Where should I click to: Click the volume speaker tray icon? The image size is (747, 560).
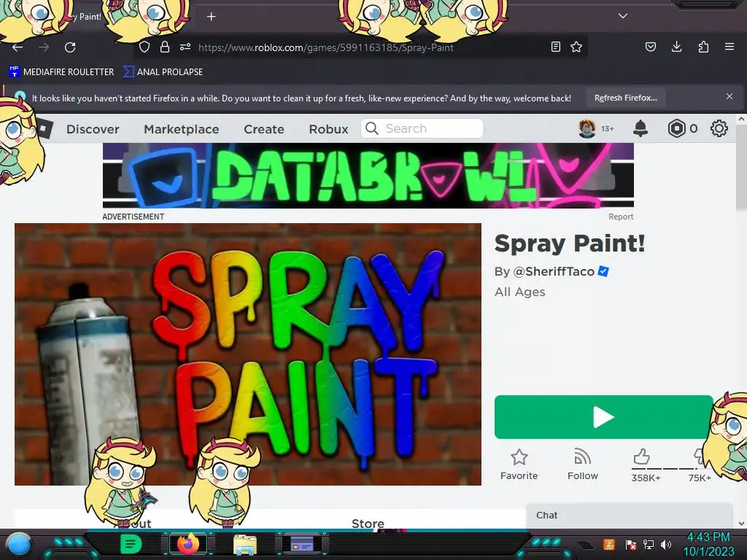point(665,544)
